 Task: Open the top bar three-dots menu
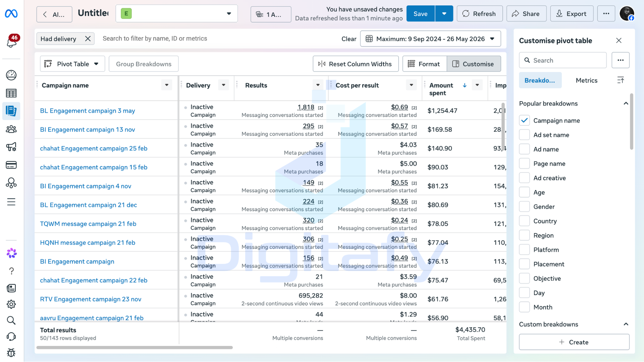[x=606, y=14]
